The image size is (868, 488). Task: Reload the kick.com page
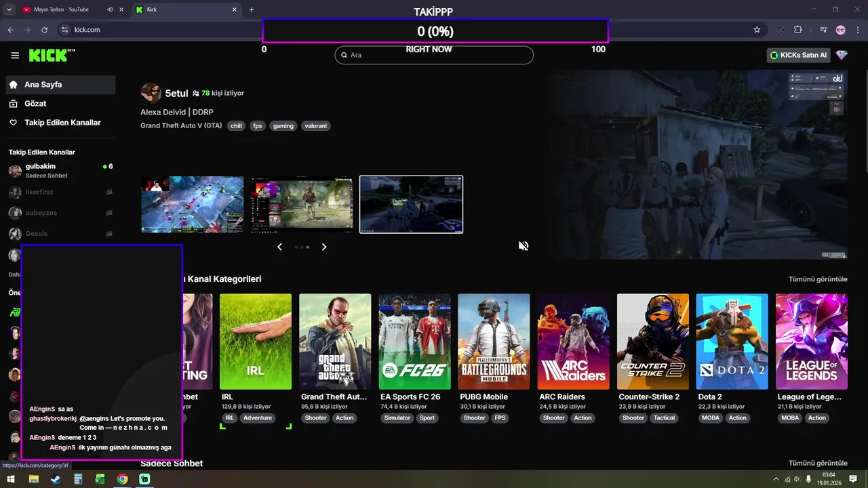(x=44, y=30)
